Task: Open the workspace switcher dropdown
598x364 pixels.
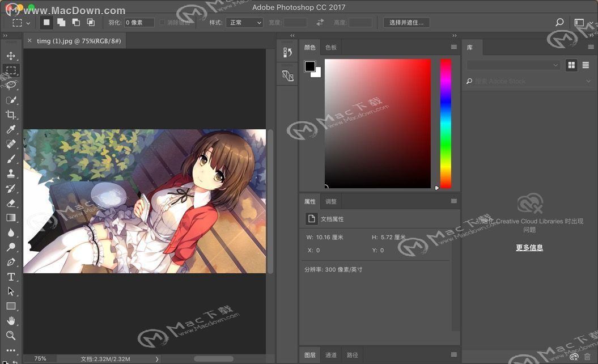Action: [x=583, y=23]
